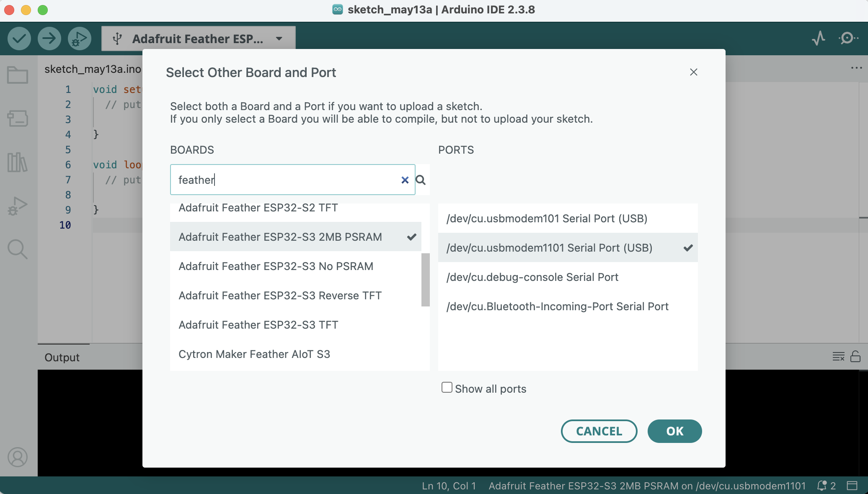Open the Sketchbook folder panel
Screen dimensions: 868x494
[18, 75]
